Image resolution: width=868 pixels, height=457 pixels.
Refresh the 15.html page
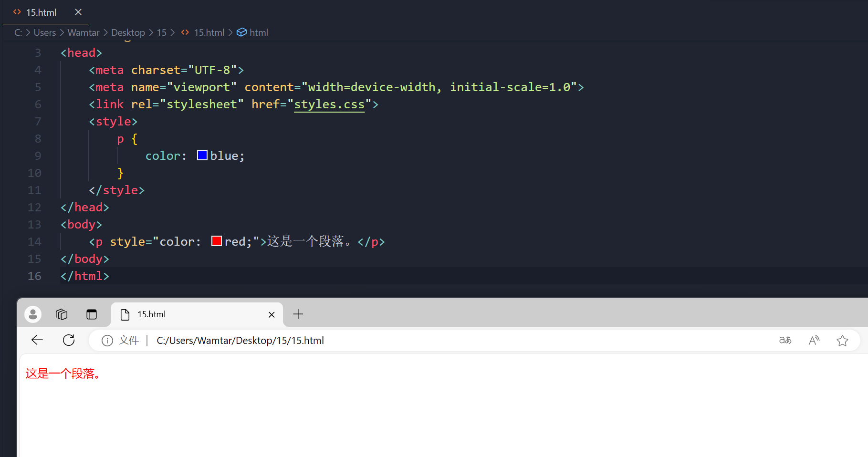pyautogui.click(x=68, y=340)
